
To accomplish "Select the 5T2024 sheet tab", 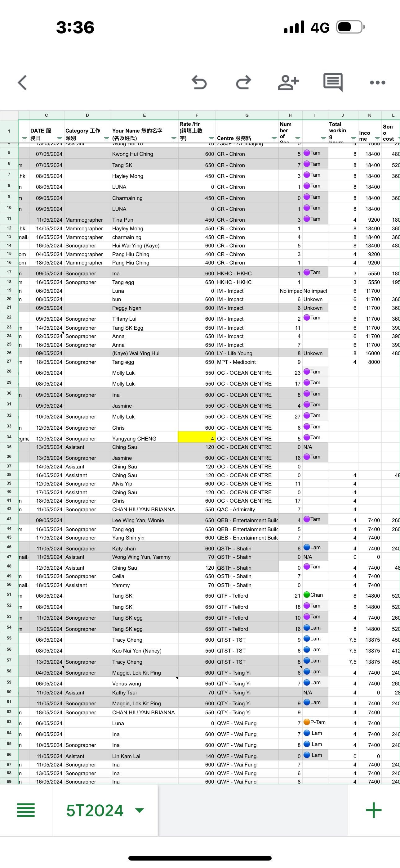I will coord(95,810).
